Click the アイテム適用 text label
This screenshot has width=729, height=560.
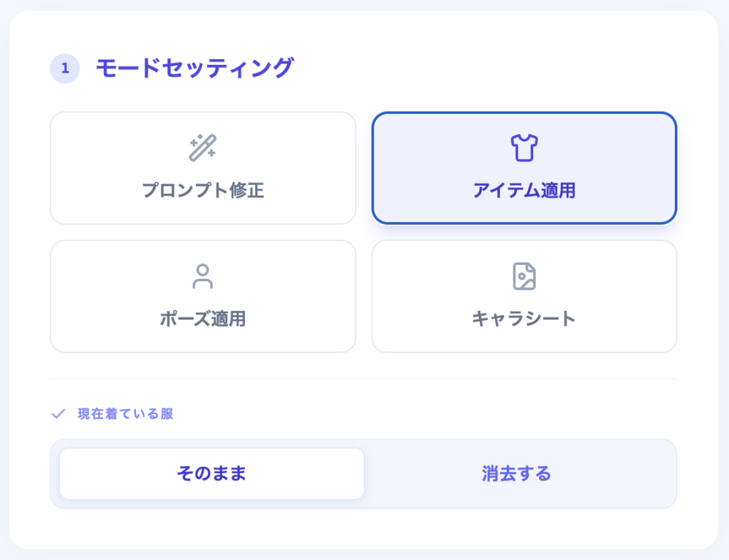point(524,191)
